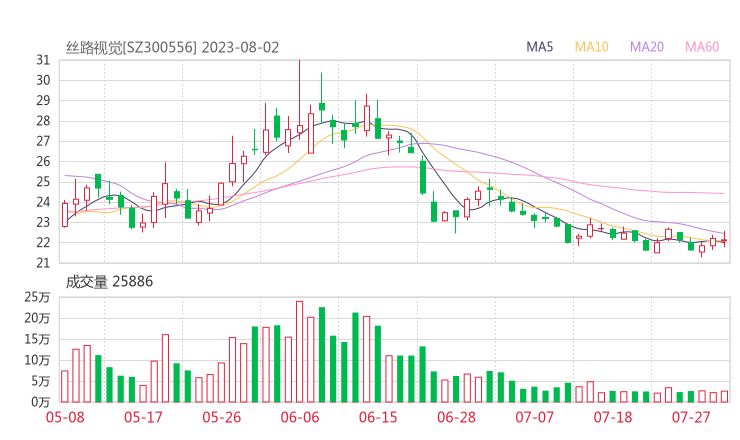Click the 10万 volume axis label
The height and width of the screenshot is (440, 740).
pos(37,361)
